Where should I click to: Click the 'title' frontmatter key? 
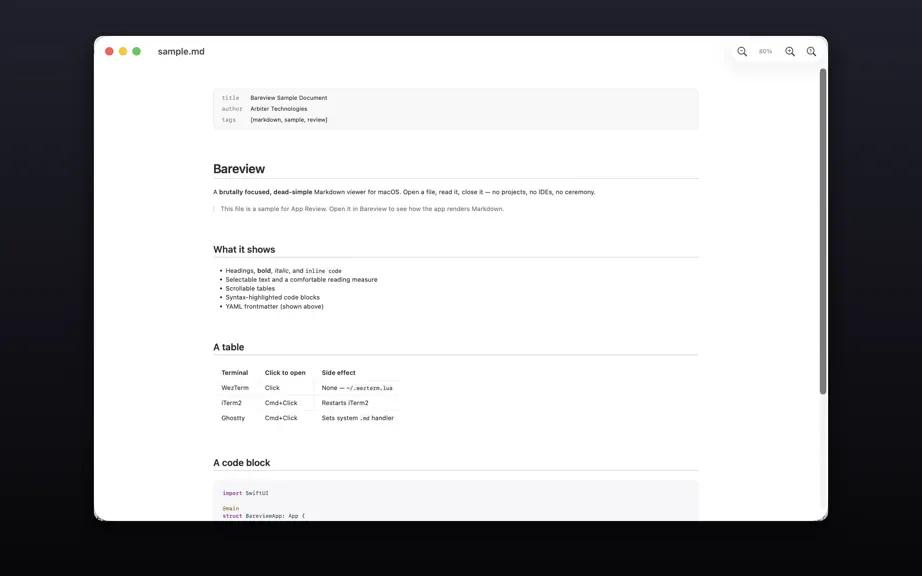point(230,98)
